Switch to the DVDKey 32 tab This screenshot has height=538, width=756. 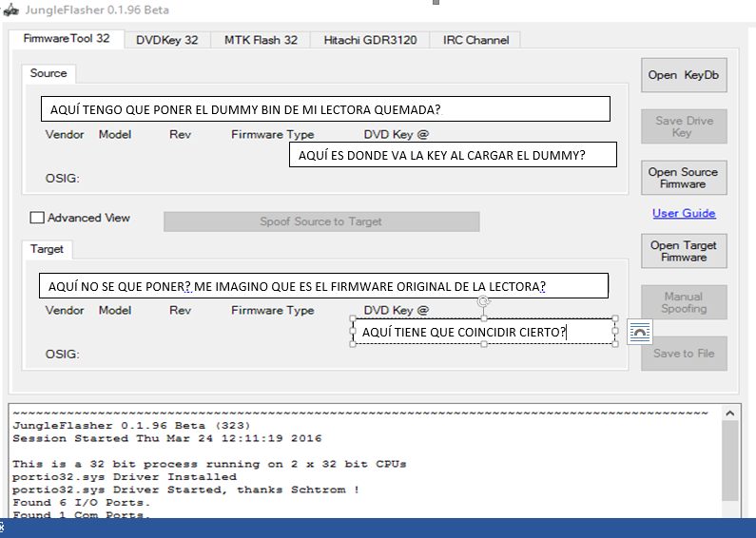(166, 40)
